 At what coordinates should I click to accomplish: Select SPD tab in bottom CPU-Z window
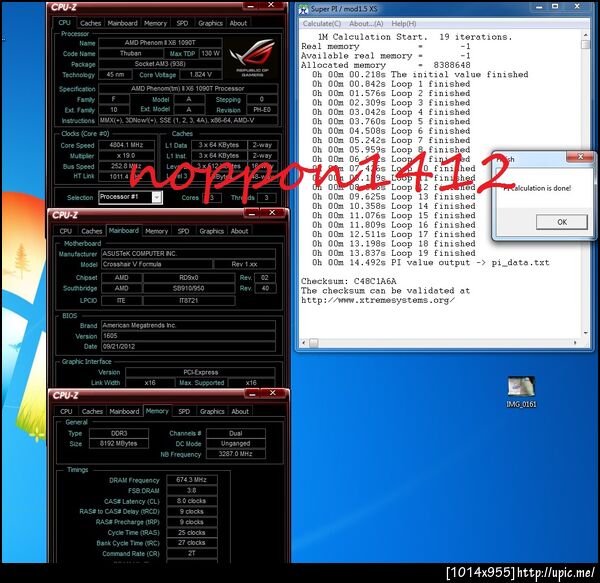click(x=184, y=411)
